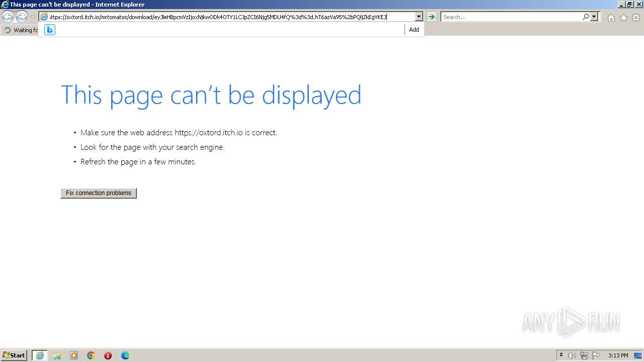Click the Fix connection problems button

99,193
